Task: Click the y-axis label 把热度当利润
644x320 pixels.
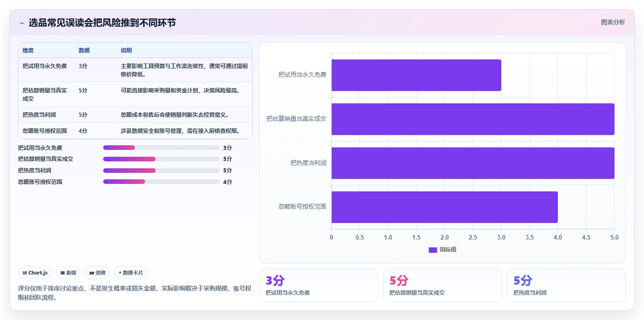Action: [308, 163]
